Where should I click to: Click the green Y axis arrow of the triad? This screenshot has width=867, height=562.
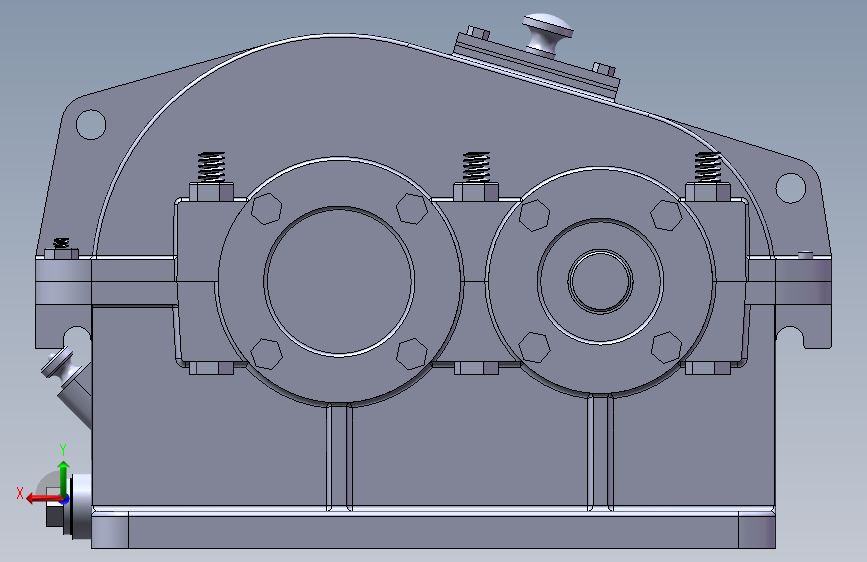click(x=64, y=479)
